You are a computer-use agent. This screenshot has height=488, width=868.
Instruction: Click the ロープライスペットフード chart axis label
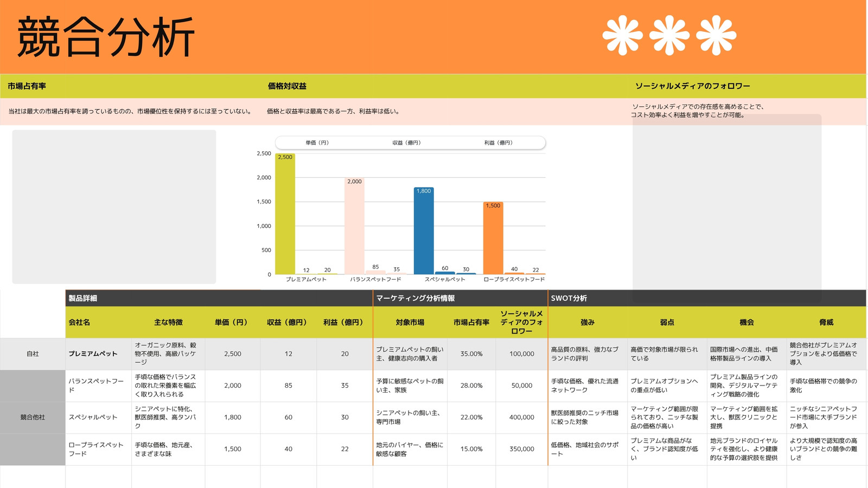coord(514,279)
